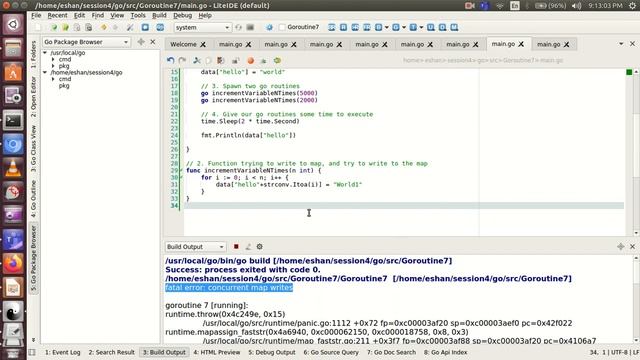The height and width of the screenshot is (360, 640).
Task: Open the Go Package Browser combo box
Action: pyautogui.click(x=86, y=42)
